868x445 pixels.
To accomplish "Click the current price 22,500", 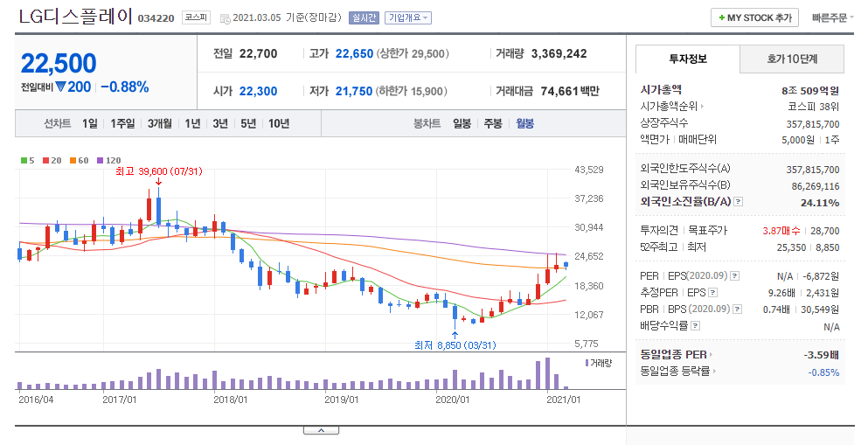I will (x=59, y=64).
